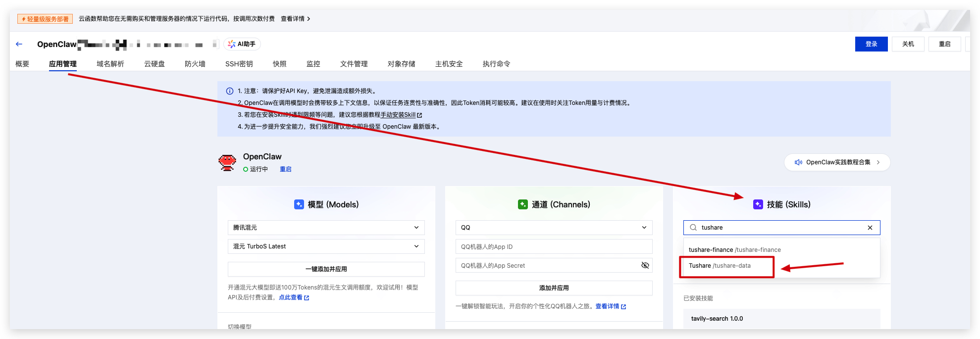
Task: Click the back arrow next to OpenClaw
Action: tap(19, 44)
